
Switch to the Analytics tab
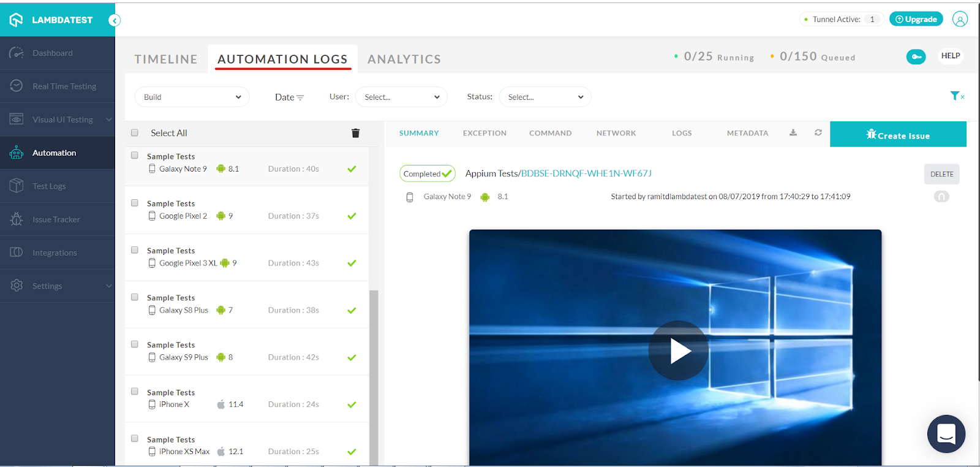click(404, 59)
